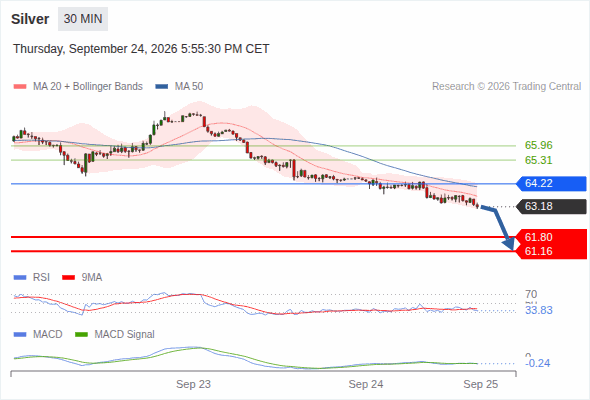The width and height of the screenshot is (590, 400).
Task: Click the MACD Signal legend swatch
Action: [x=81, y=335]
